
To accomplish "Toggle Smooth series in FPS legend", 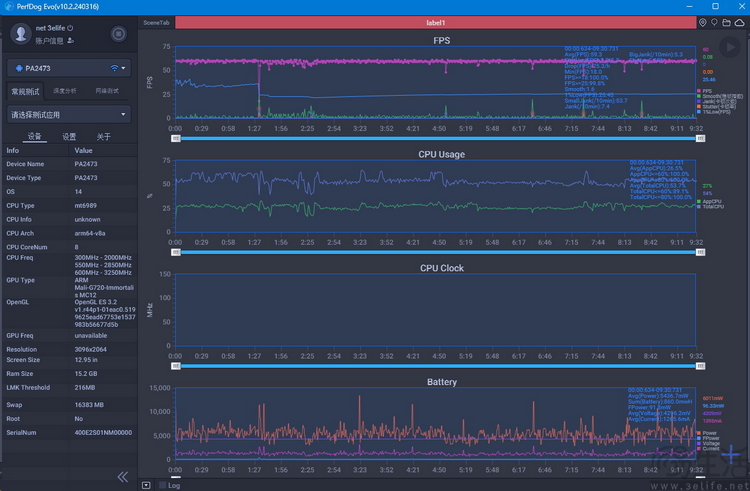I will (x=719, y=96).
